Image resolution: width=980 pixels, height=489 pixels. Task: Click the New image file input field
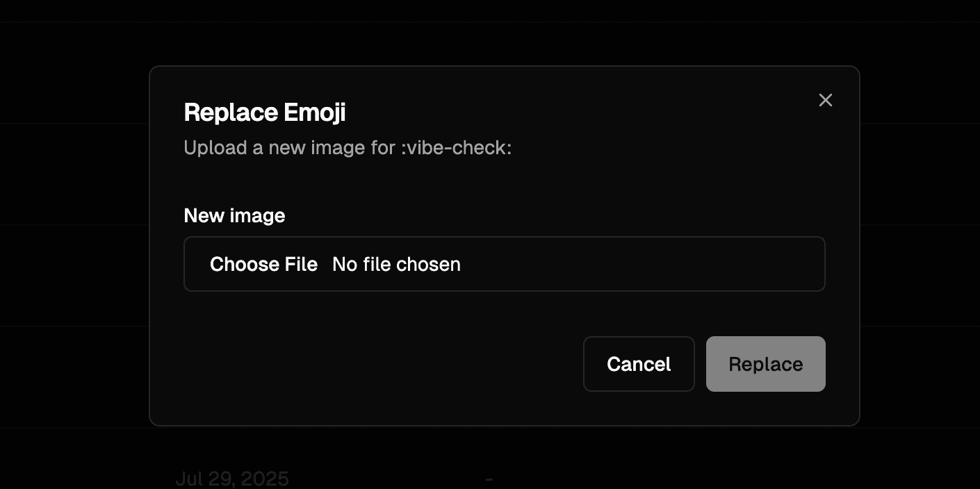(504, 264)
